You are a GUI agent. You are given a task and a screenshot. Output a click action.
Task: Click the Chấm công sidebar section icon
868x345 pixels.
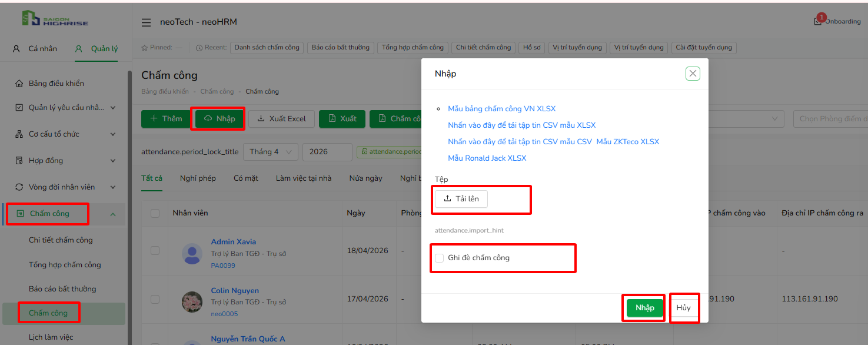click(20, 214)
